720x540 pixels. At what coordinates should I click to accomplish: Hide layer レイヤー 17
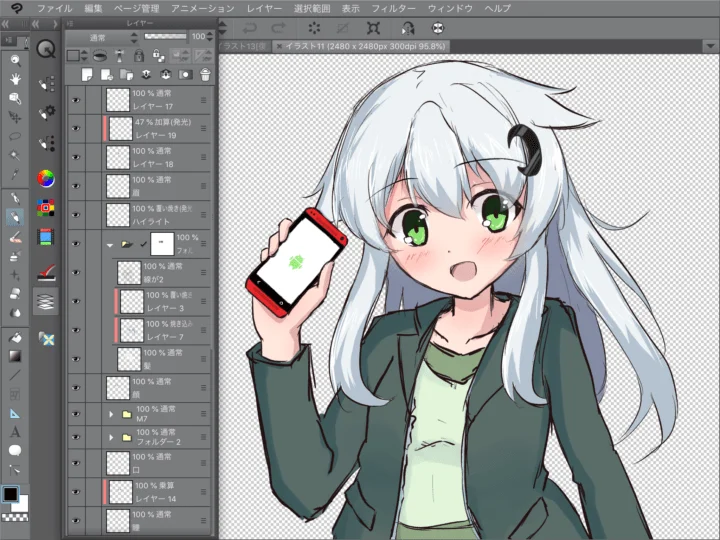point(75,99)
